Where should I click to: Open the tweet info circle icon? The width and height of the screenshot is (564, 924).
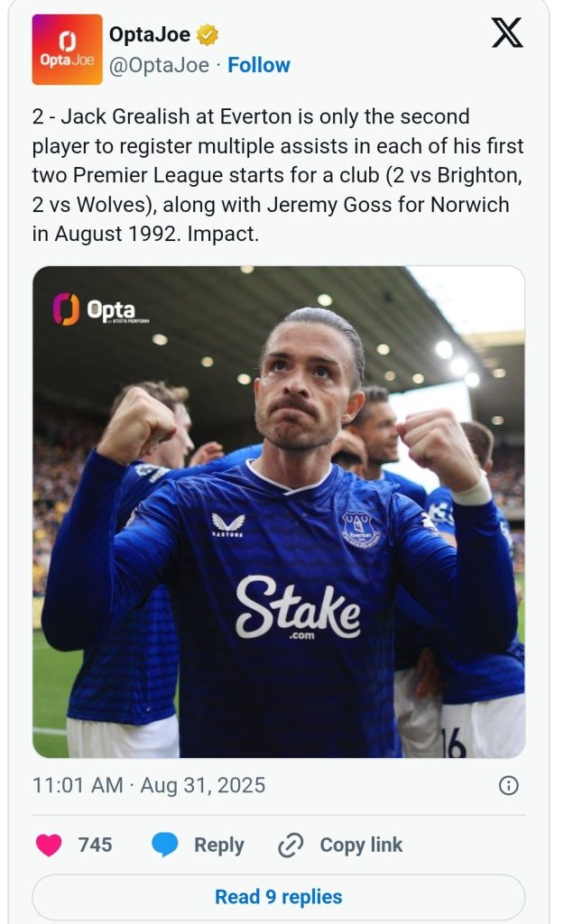[x=509, y=785]
